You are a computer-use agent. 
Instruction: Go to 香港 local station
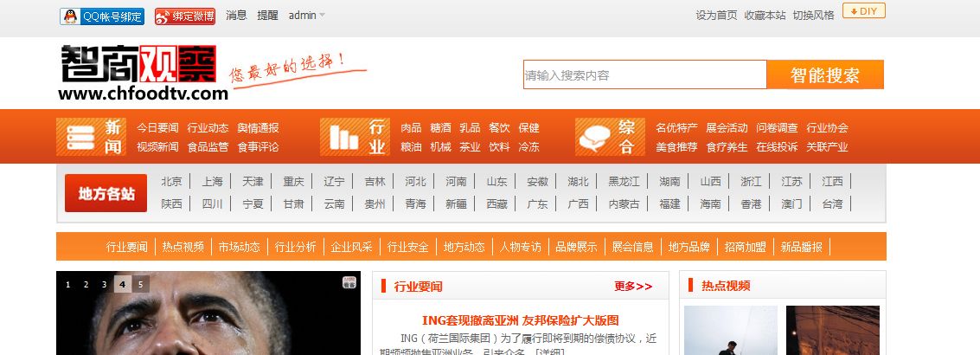tap(752, 203)
